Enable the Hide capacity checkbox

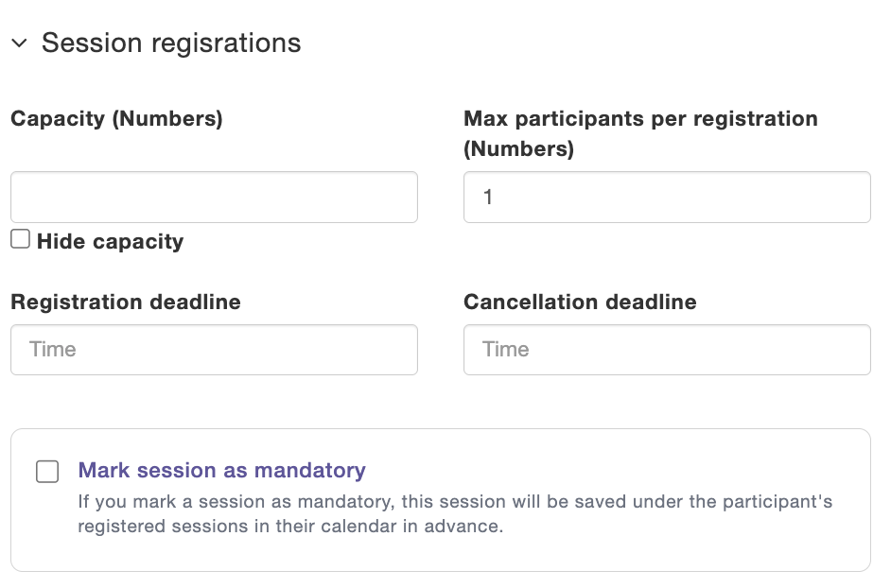21,239
